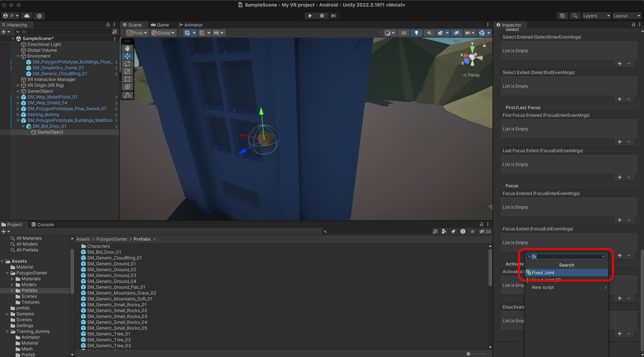Viewport: 644px width, 357px height.
Task: Select the Rect transform tool
Action: [127, 79]
